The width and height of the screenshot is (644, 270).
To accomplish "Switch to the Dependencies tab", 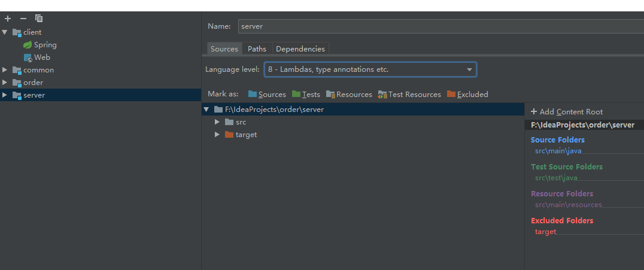I will [300, 49].
